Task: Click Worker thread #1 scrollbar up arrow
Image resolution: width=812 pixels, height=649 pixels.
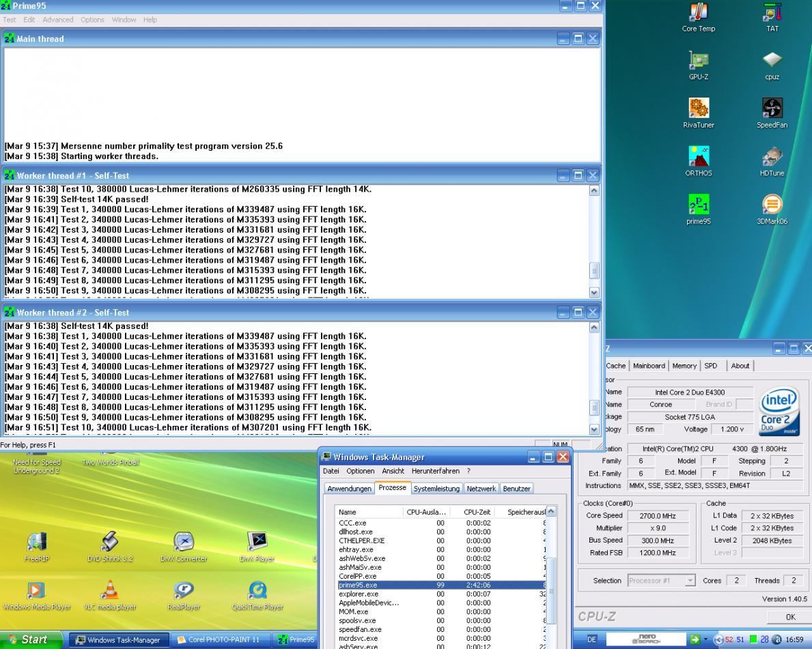Action: click(x=594, y=190)
